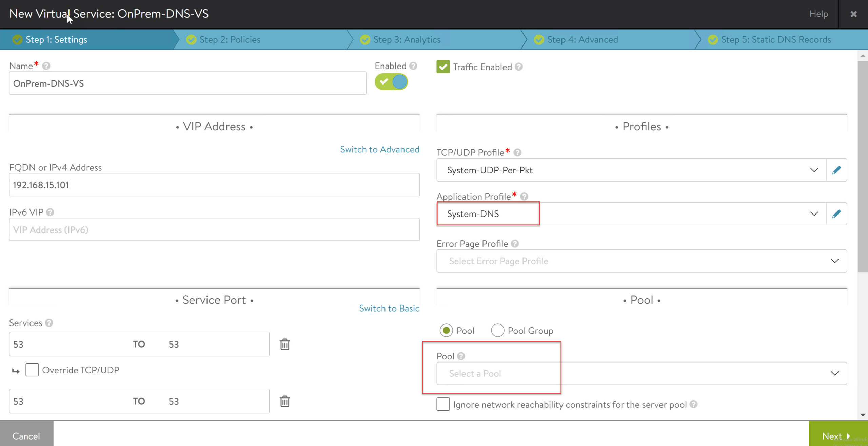This screenshot has height=446, width=868.
Task: Click the Switch to Advanced link
Action: 379,149
